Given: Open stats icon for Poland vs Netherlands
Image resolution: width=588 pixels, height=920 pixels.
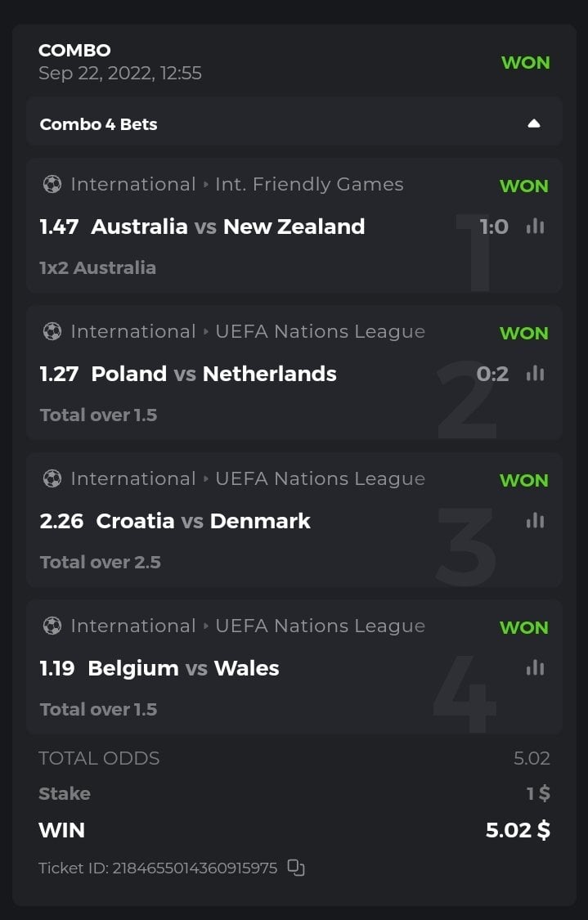Looking at the screenshot, I should 535,374.
